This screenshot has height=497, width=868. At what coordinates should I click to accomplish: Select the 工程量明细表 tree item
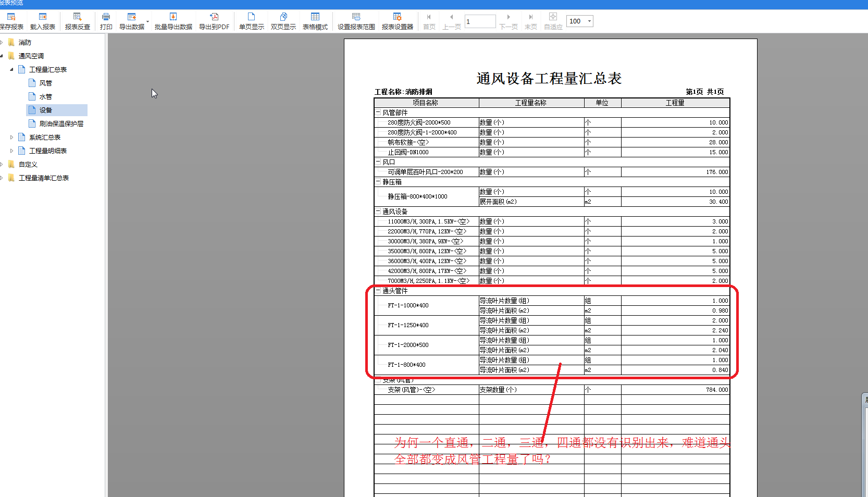pos(48,151)
